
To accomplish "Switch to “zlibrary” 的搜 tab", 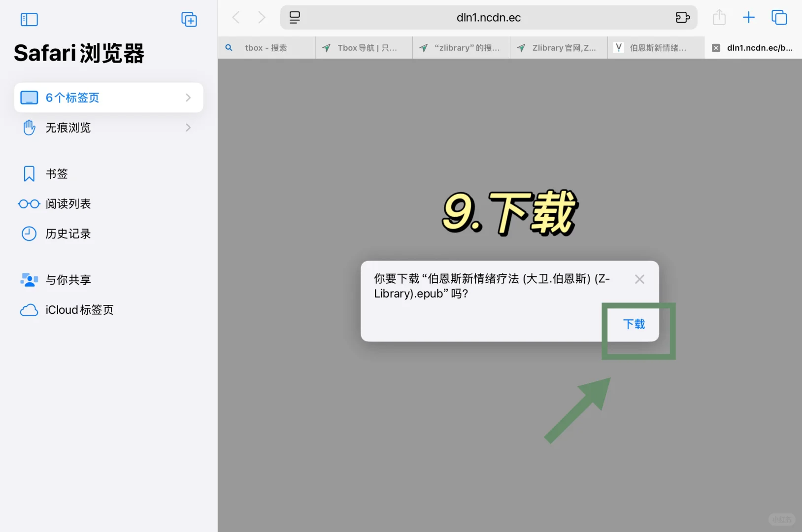I will point(462,48).
